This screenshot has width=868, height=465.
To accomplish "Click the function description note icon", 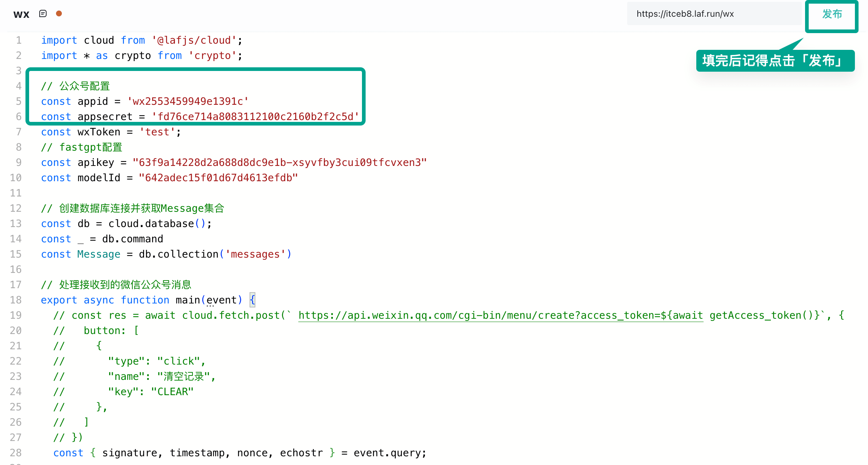I will [x=43, y=14].
